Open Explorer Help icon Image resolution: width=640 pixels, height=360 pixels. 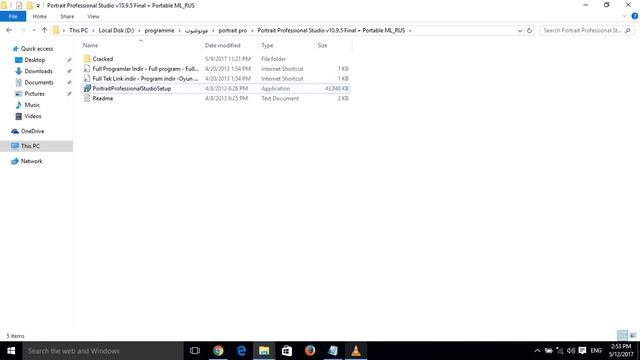pyautogui.click(x=635, y=16)
